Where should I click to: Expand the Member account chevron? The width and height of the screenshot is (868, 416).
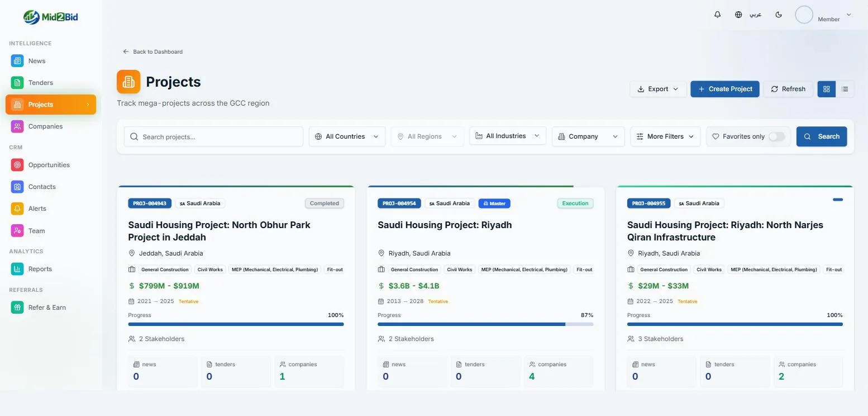coord(849,15)
